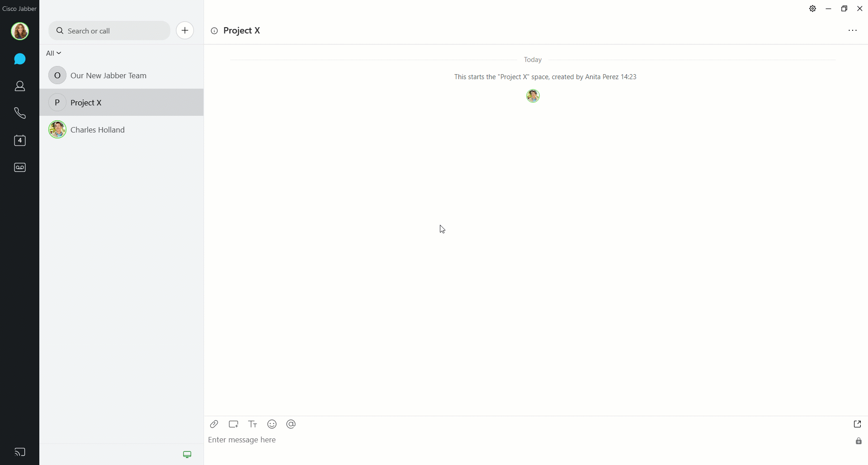
Task: Insert an @ mention
Action: coord(291,424)
